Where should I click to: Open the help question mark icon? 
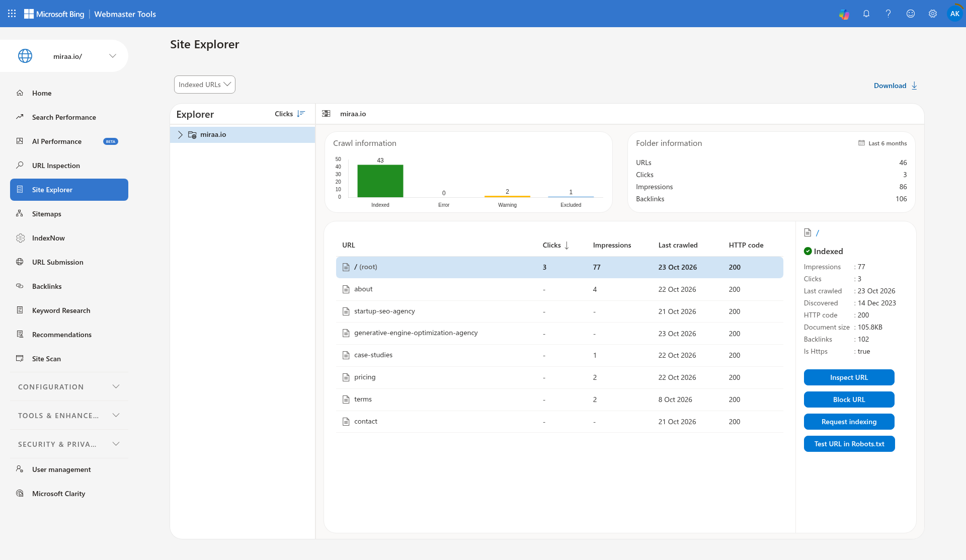point(889,14)
